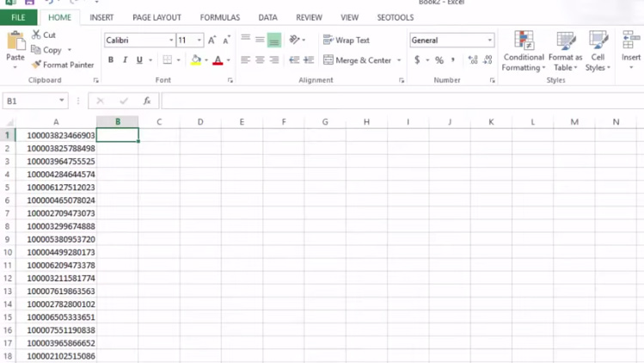Click the Middle Align icon
Image resolution: width=644 pixels, height=363 pixels.
click(260, 40)
